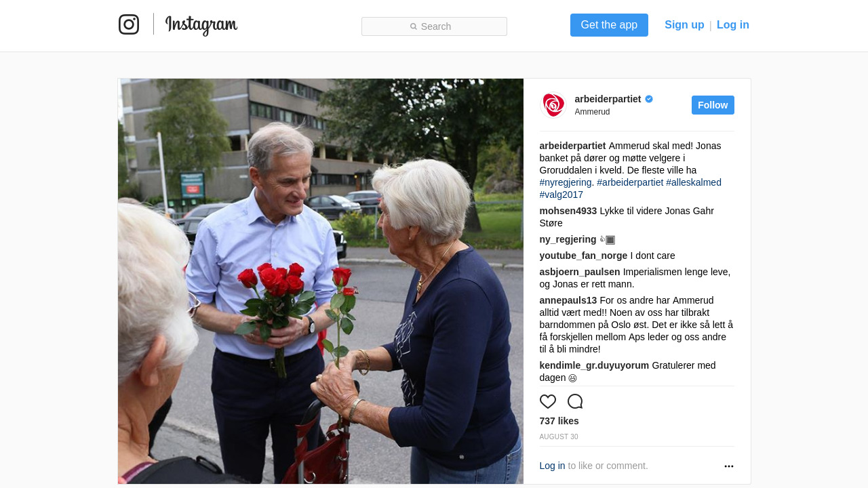Click the comment bubble icon

tap(575, 401)
